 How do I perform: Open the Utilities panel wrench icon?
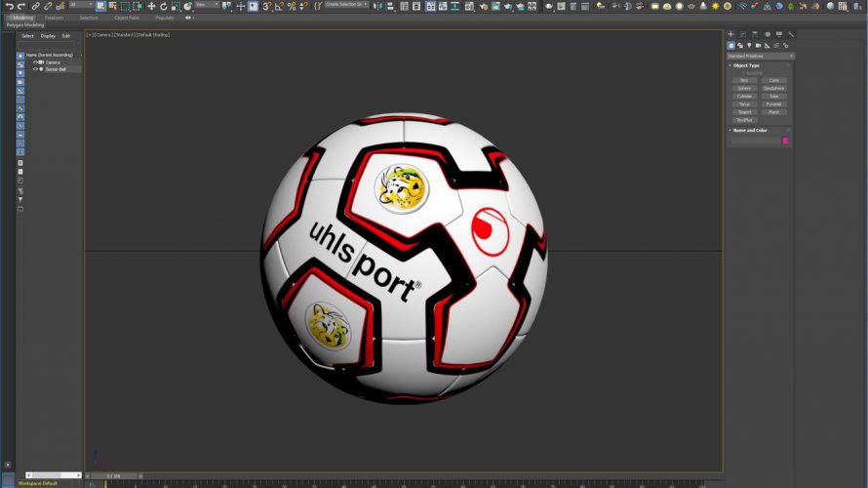pyautogui.click(x=791, y=34)
